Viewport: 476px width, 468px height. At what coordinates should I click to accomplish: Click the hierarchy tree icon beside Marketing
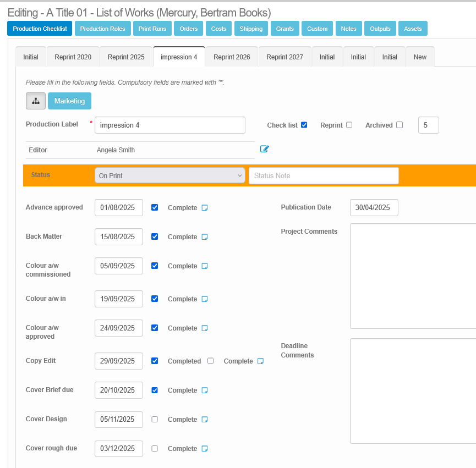35,101
